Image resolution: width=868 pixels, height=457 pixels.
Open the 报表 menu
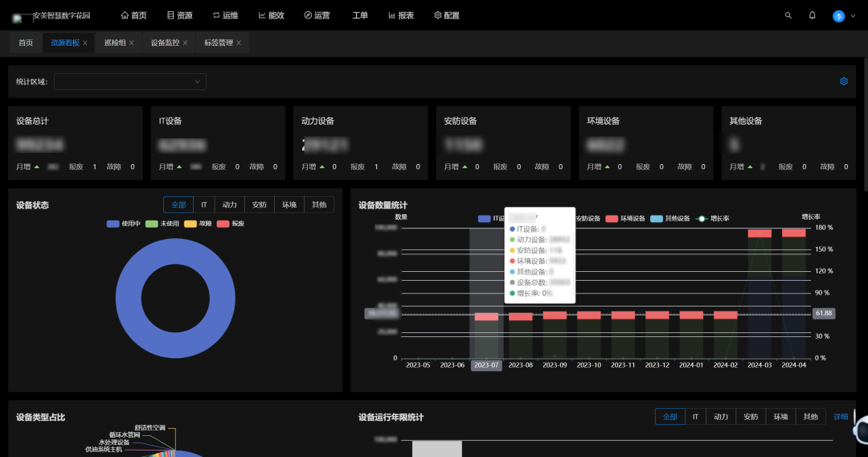401,15
